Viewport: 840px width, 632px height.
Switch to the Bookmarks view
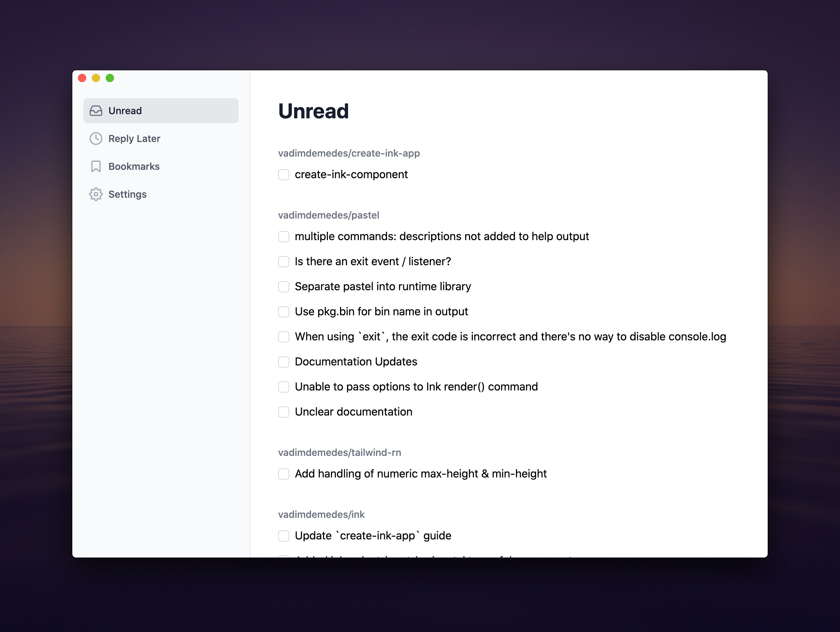(x=161, y=166)
